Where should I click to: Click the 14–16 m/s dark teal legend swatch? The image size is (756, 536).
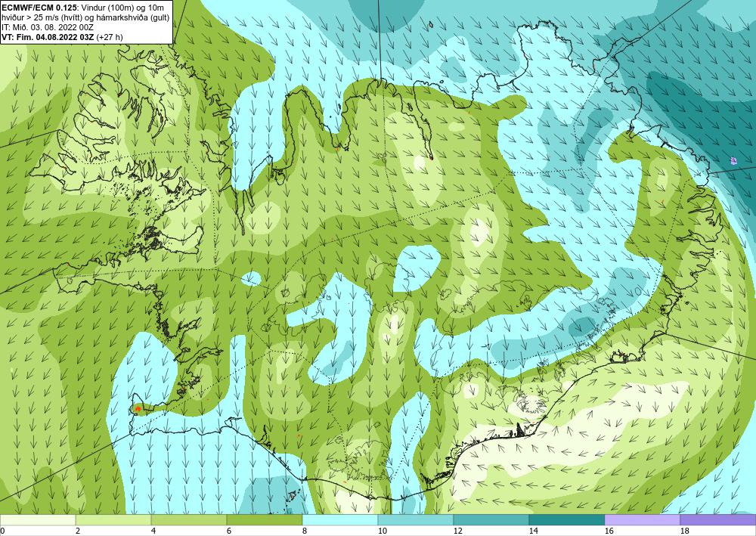click(566, 519)
